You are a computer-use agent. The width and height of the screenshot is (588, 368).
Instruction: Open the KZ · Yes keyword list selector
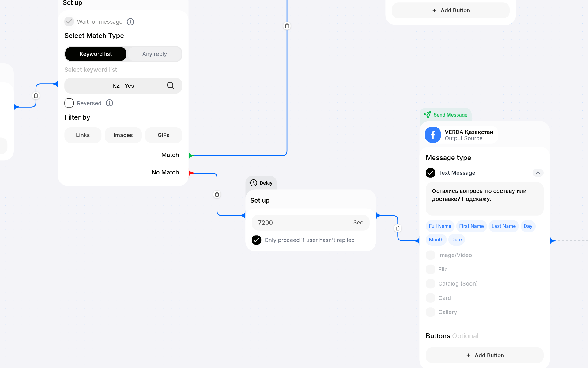click(x=123, y=86)
